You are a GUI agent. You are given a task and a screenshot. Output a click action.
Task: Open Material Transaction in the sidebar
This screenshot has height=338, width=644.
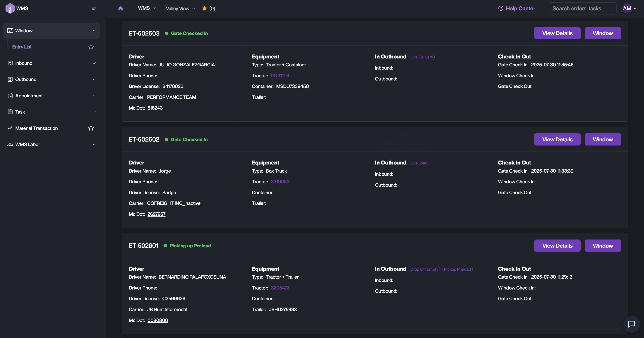[36, 128]
